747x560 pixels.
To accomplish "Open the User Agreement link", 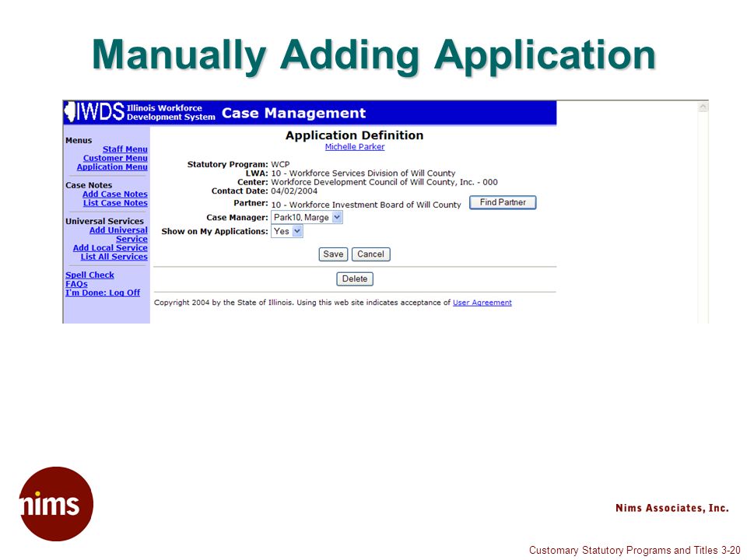I will [x=482, y=303].
